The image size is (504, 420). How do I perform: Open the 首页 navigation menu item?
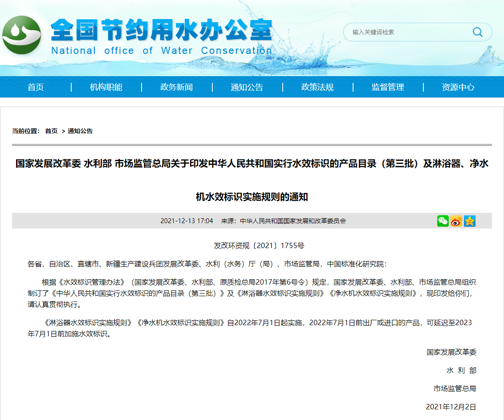pyautogui.click(x=36, y=87)
